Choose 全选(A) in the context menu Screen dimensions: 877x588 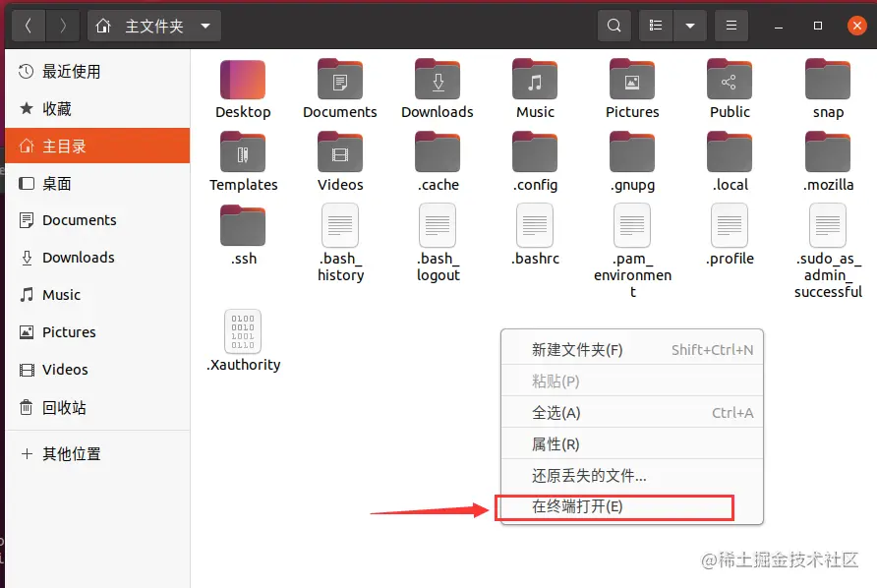632,412
